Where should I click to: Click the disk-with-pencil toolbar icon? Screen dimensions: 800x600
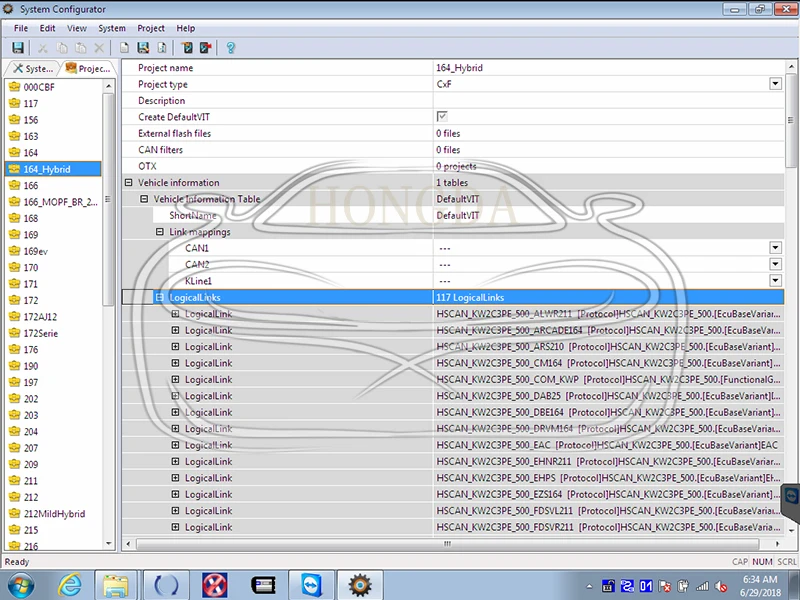(x=143, y=48)
